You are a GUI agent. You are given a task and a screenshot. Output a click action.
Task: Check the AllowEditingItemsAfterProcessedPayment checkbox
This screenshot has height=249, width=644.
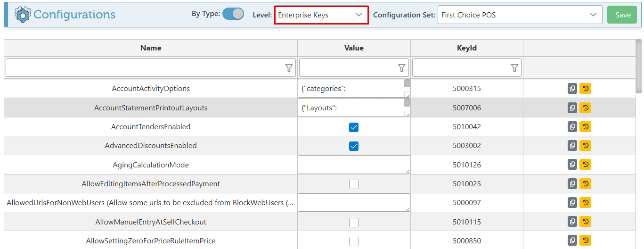354,184
